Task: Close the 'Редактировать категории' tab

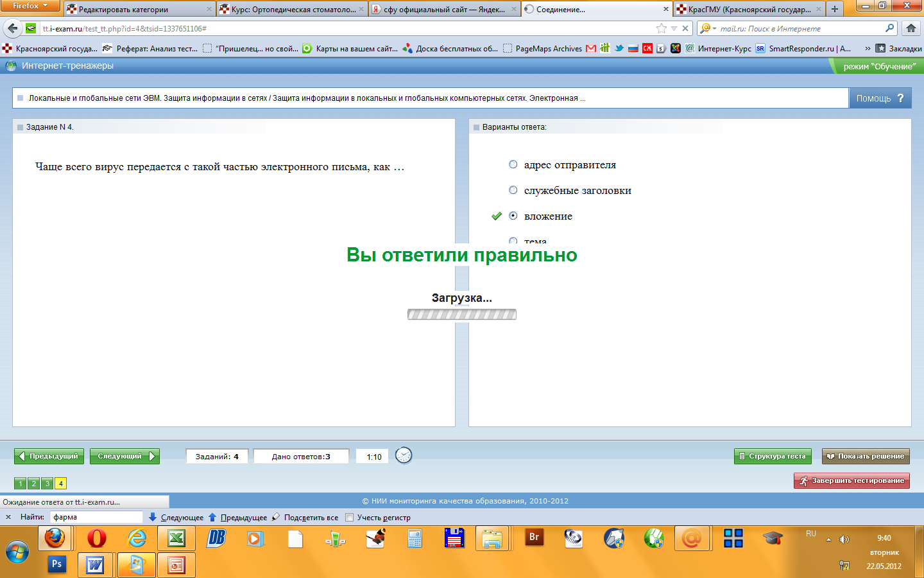Action: 209,9
